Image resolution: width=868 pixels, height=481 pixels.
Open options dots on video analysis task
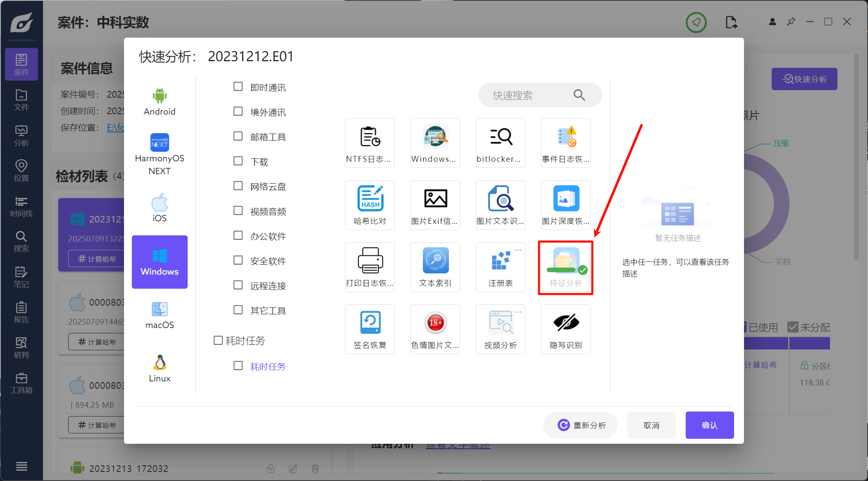click(518, 312)
